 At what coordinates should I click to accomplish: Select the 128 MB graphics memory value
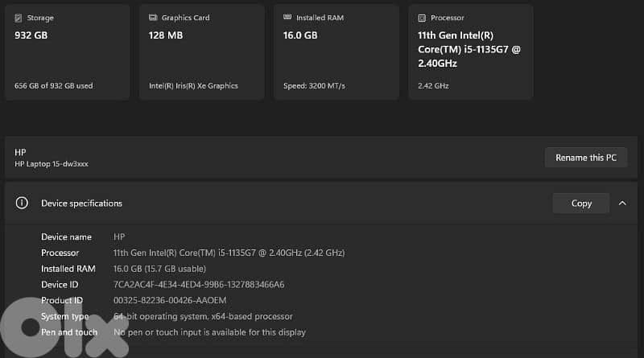coord(166,35)
